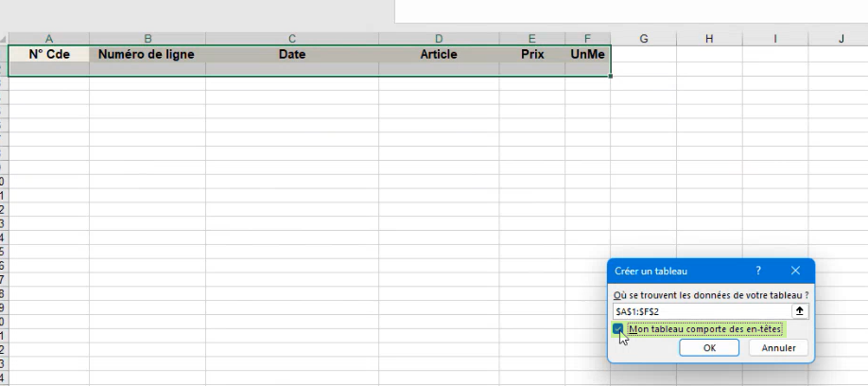Uncheck Mon tableau comporte des en-têtes
The width and height of the screenshot is (868, 386).
pos(618,329)
